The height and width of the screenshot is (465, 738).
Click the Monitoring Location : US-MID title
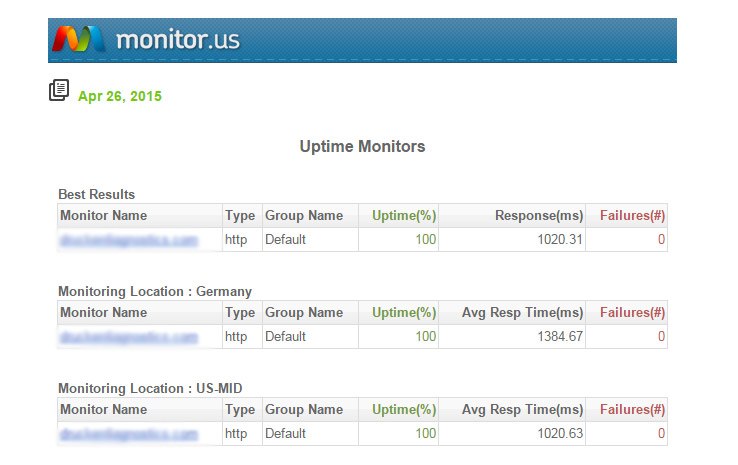pos(150,388)
